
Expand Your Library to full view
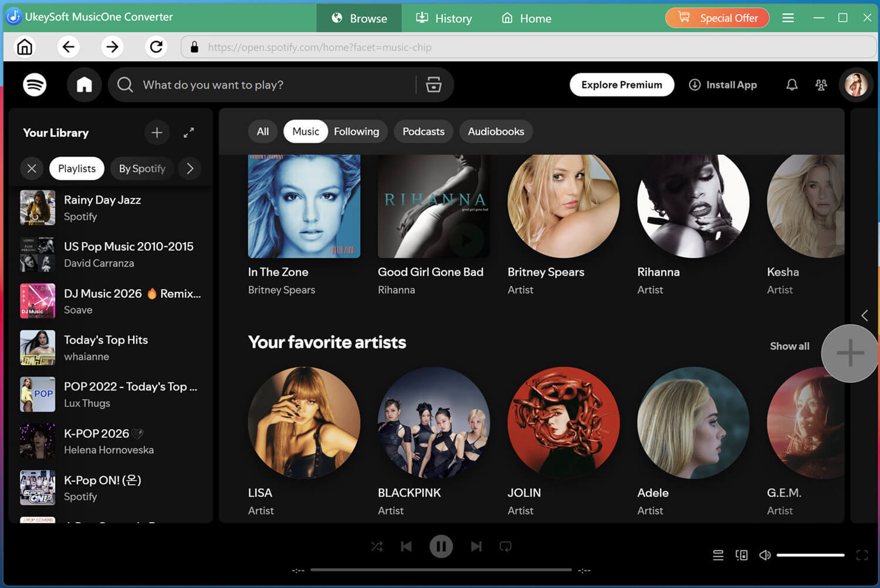pyautogui.click(x=188, y=133)
